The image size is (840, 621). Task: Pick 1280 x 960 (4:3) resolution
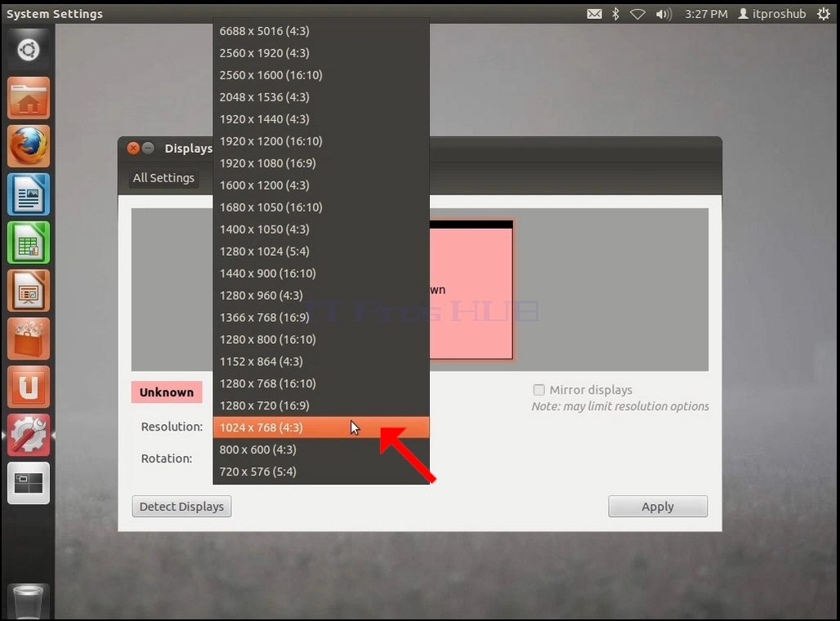[321, 295]
